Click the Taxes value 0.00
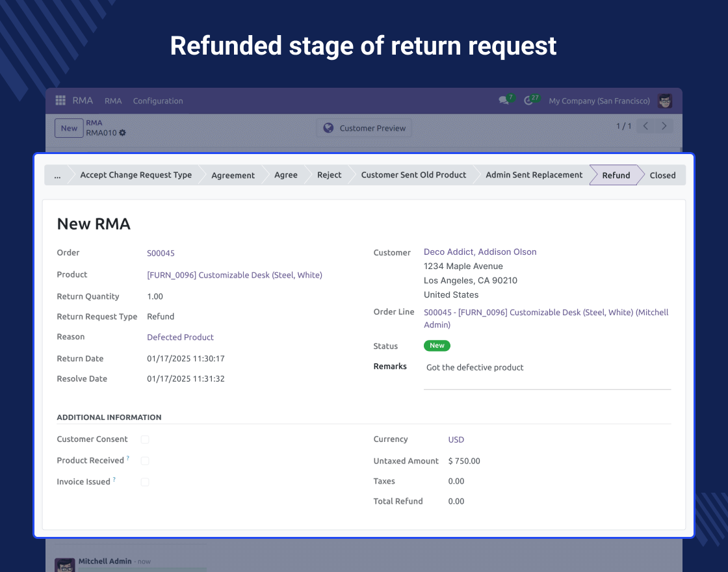 point(456,481)
